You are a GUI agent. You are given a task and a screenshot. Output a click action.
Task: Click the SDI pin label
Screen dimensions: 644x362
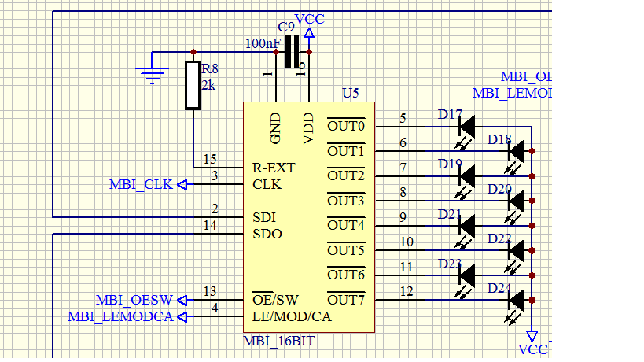pyautogui.click(x=264, y=217)
